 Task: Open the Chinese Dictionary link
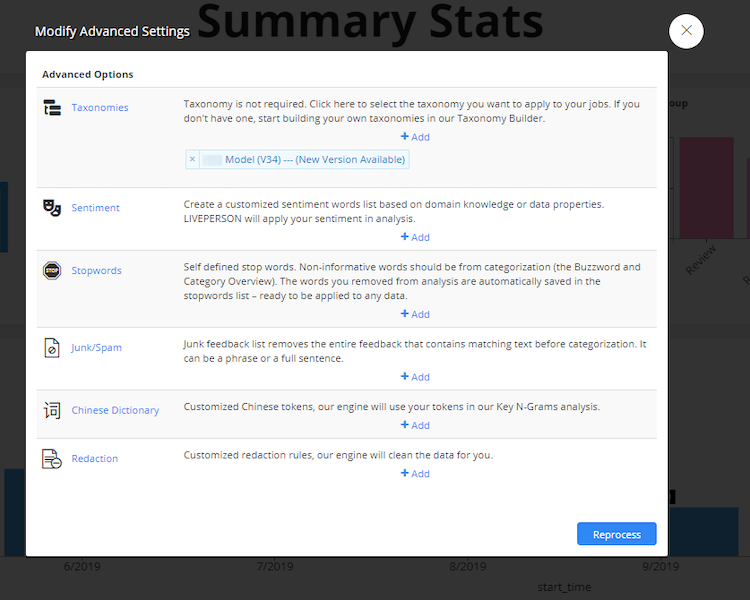coord(115,411)
